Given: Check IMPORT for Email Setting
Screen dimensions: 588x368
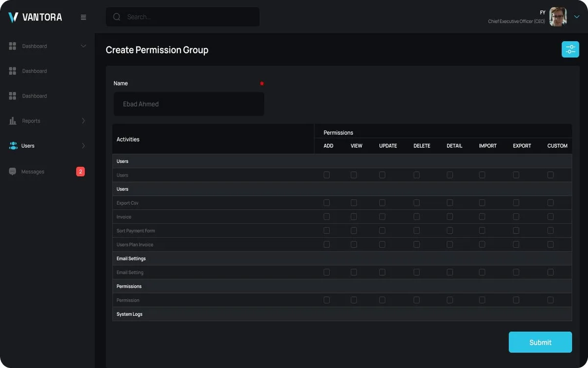Looking at the screenshot, I should pos(482,272).
